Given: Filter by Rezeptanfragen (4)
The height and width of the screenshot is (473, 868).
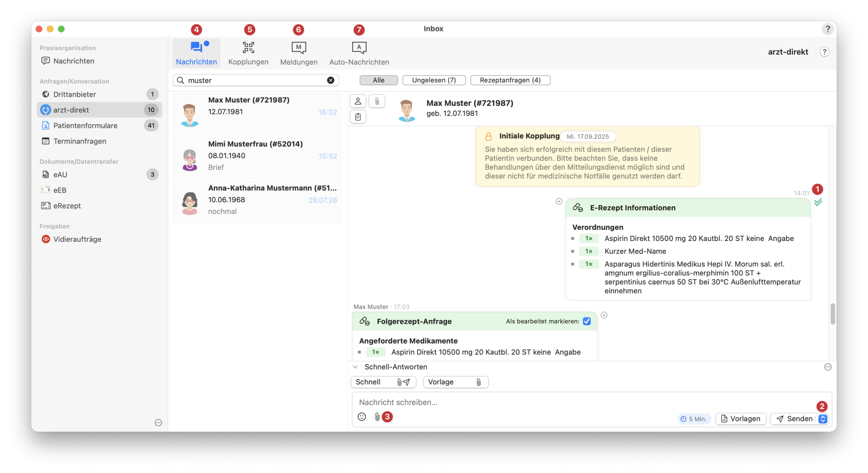Looking at the screenshot, I should pos(510,80).
